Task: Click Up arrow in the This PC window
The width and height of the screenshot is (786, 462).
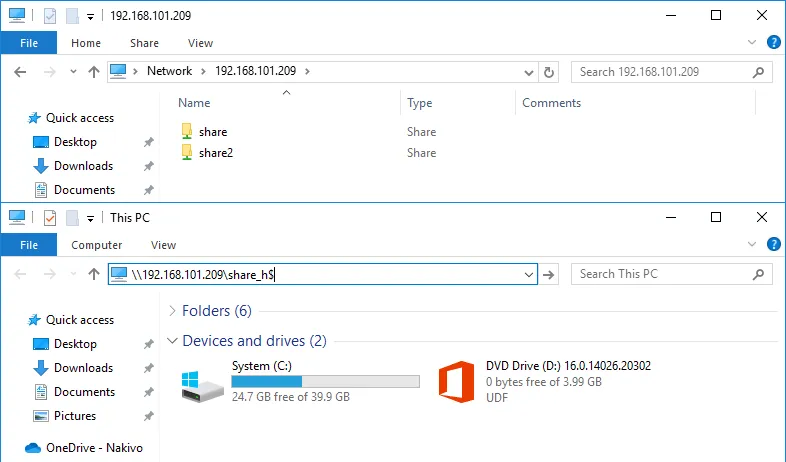Action: pos(94,274)
